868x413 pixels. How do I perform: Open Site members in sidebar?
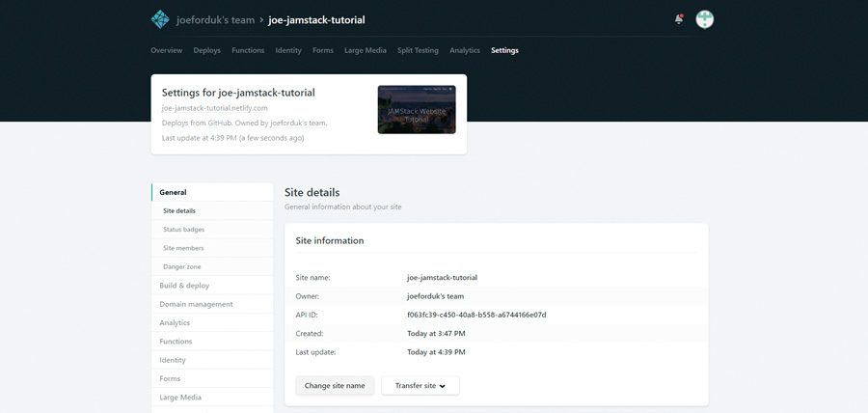coord(212,248)
